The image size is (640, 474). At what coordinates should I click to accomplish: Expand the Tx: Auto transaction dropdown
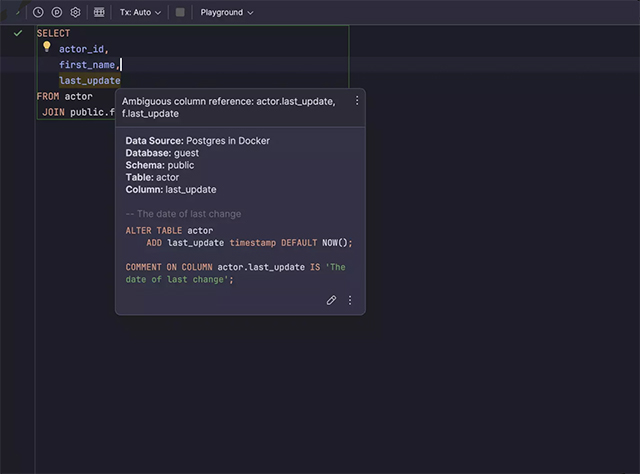pyautogui.click(x=140, y=12)
